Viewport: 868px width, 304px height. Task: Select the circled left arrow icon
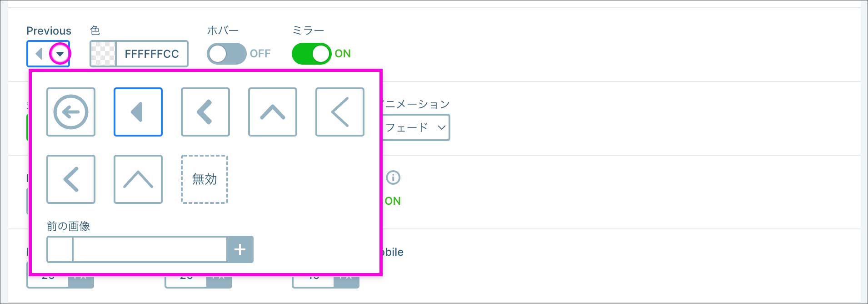point(71,112)
